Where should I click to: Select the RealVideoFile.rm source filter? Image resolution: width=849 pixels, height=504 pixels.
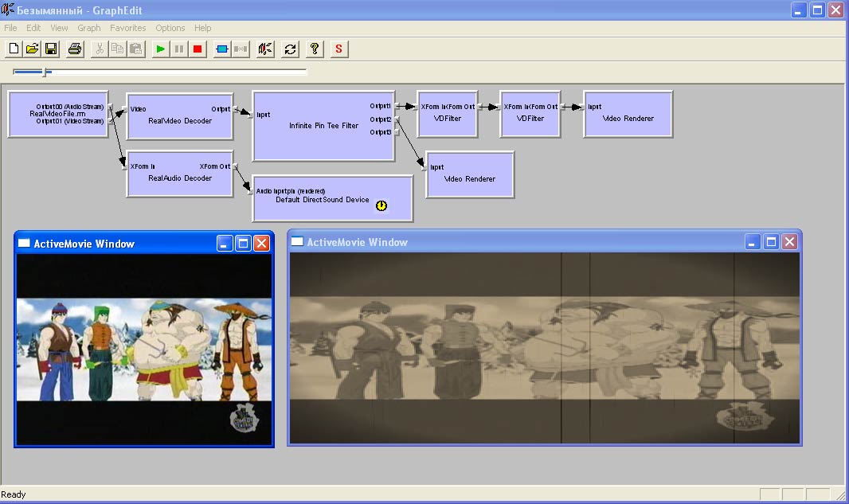[58, 114]
